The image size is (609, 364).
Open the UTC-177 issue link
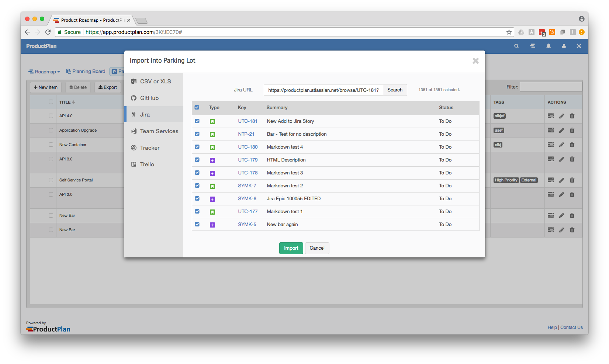(x=248, y=212)
